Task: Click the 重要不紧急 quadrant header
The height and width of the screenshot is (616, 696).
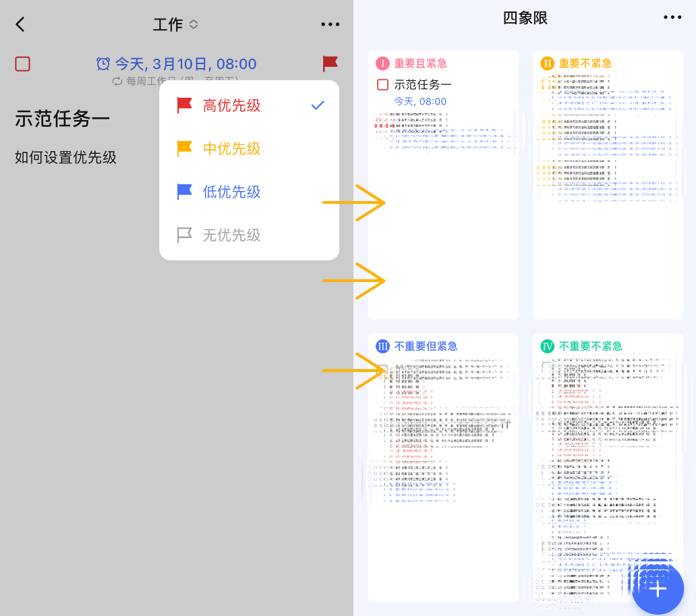Action: click(x=585, y=63)
